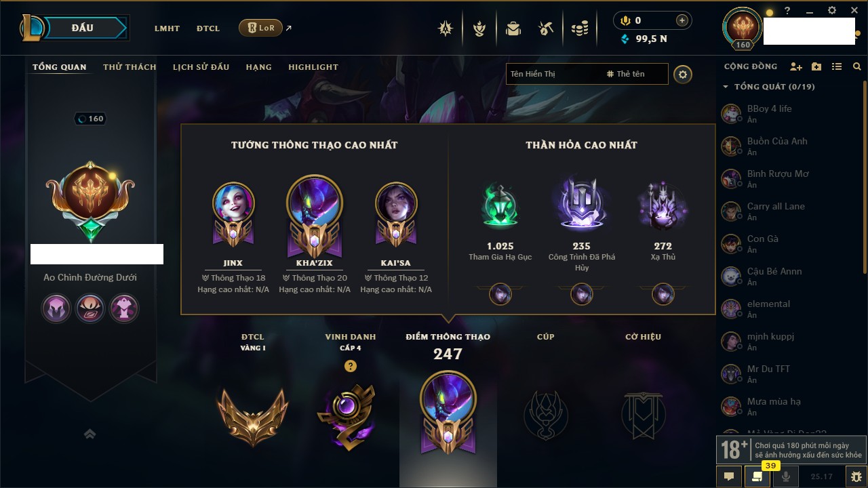The width and height of the screenshot is (868, 488).
Task: Open the chat bubble panel
Action: coord(729,476)
